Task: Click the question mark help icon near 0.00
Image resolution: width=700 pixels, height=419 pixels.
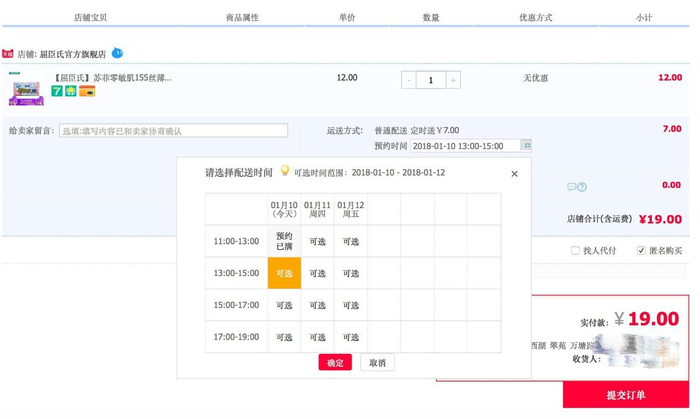Action: pos(582,187)
